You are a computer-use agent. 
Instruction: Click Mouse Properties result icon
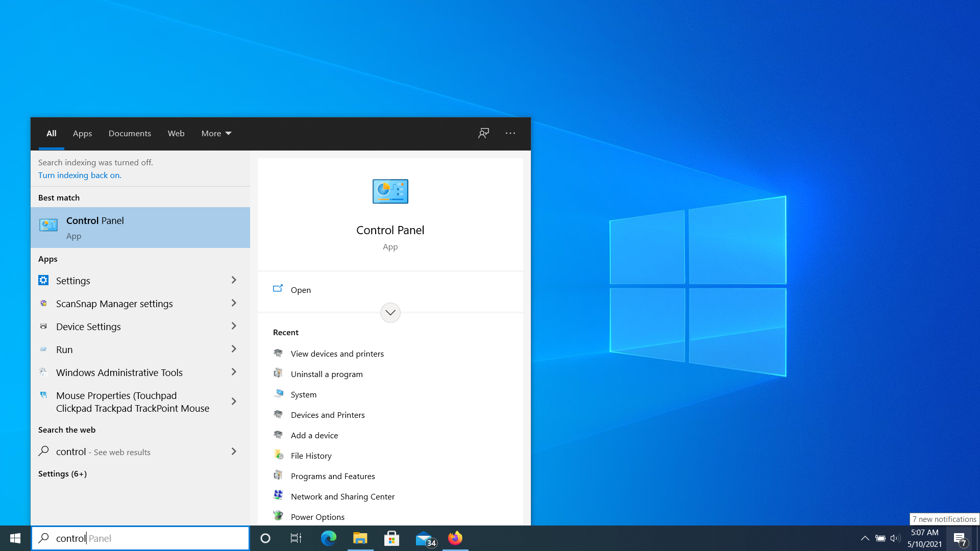coord(43,395)
